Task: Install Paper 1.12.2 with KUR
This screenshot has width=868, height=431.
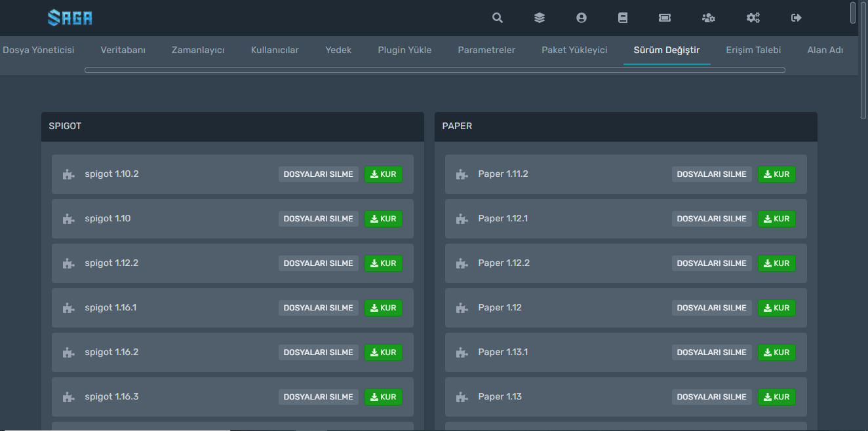Action: [777, 263]
